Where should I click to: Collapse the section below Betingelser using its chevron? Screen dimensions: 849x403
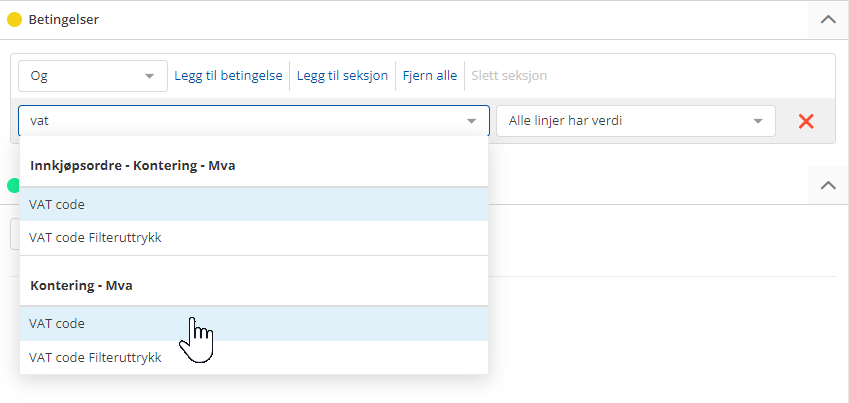tap(827, 185)
